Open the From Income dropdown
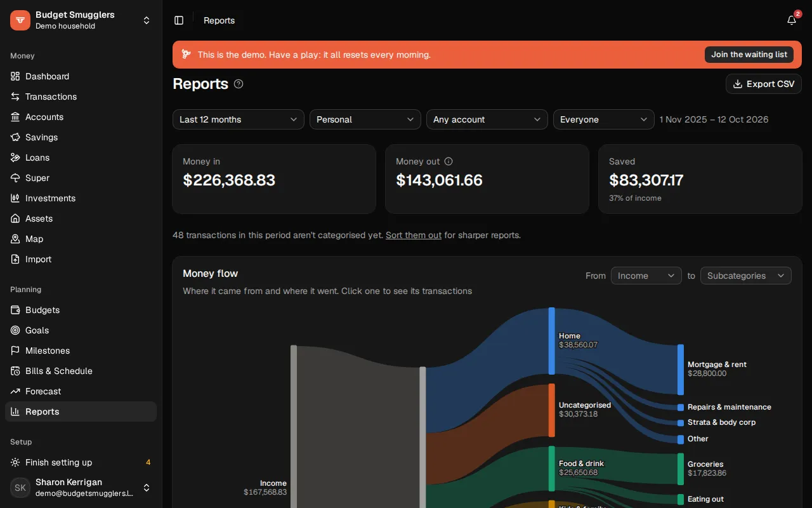This screenshot has width=812, height=508. point(646,276)
